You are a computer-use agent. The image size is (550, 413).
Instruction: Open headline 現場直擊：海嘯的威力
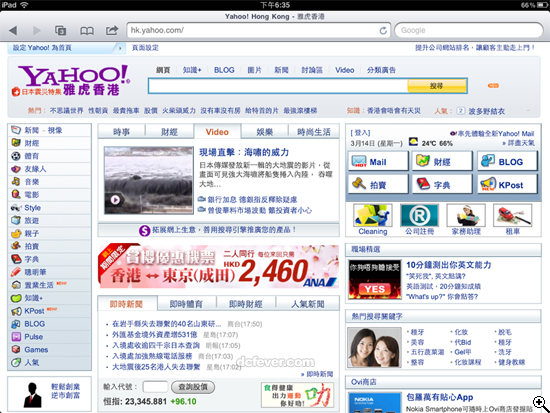tap(244, 152)
